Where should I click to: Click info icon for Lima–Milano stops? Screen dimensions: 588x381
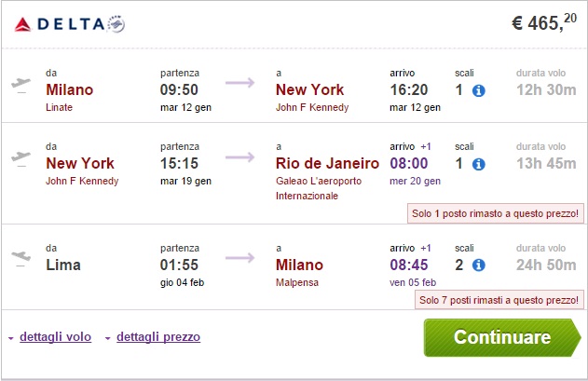[x=478, y=265]
